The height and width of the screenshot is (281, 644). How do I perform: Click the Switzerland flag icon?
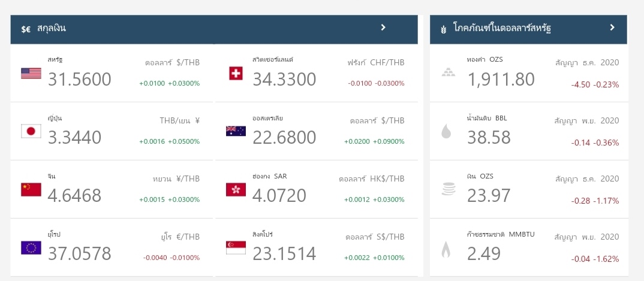(236, 73)
